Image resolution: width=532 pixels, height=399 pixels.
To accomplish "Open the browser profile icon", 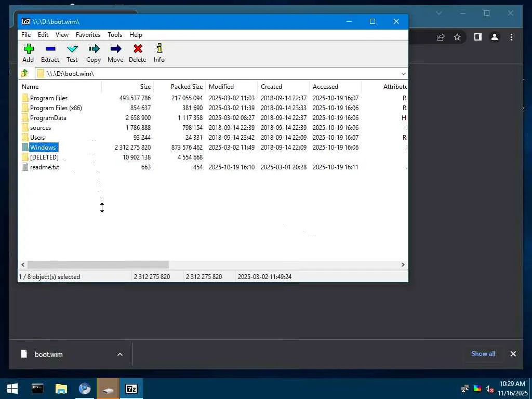I will coord(495,37).
